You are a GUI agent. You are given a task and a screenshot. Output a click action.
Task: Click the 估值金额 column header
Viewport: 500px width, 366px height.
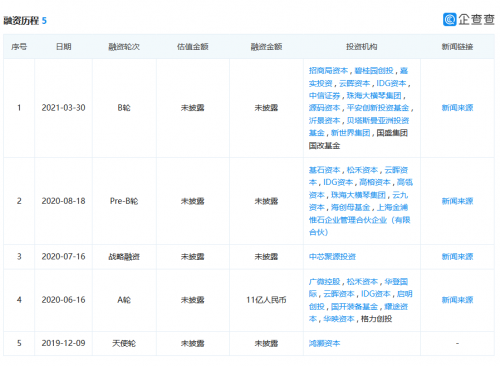(193, 47)
